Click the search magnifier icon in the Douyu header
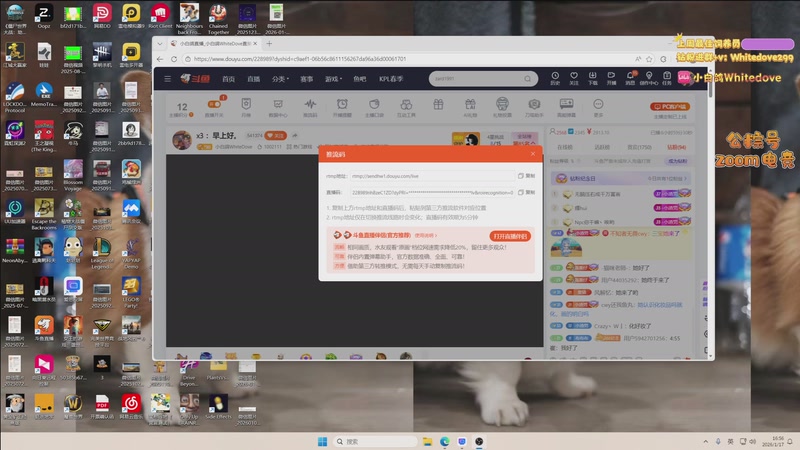The height and width of the screenshot is (450, 800). [528, 79]
